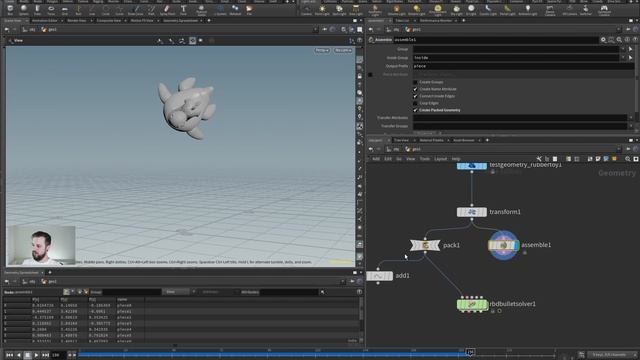
Task: Select the Point Light shelf tool
Action: tap(322, 9)
